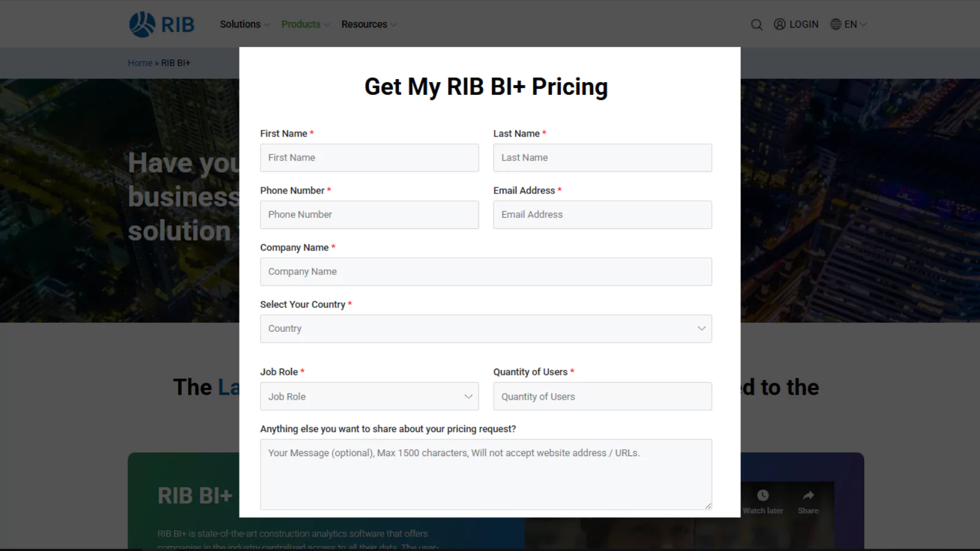Click the Share arrow icon
This screenshot has width=980, height=551.
(808, 495)
